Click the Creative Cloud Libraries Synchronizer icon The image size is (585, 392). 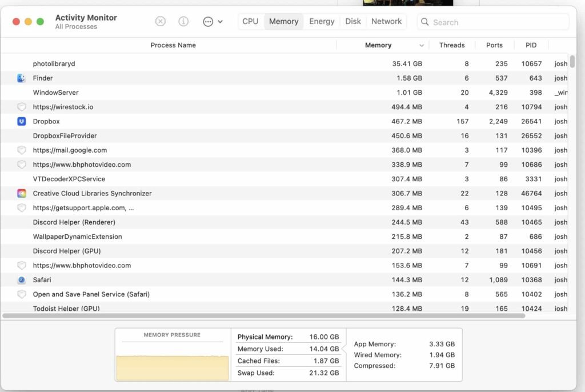(21, 193)
